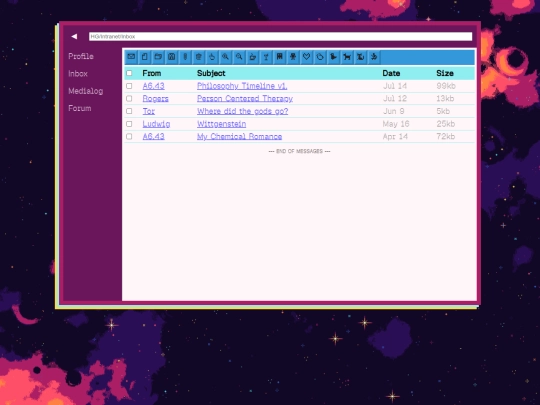The image size is (540, 405).
Task: Click the ghost-shaped icon in toolbar
Action: point(279,57)
